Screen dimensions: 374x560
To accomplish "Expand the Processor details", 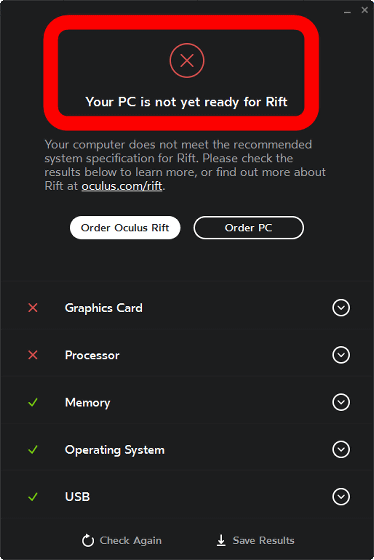I will coord(341,355).
